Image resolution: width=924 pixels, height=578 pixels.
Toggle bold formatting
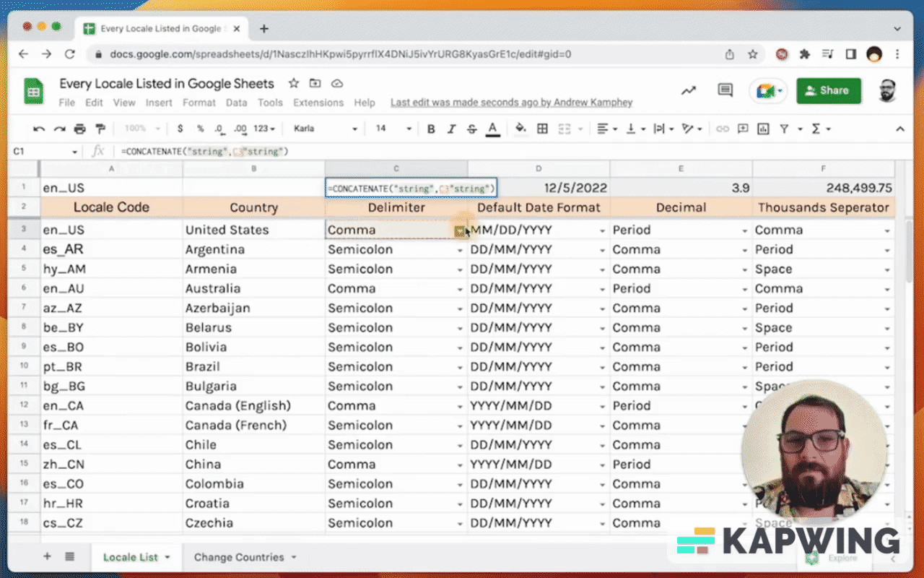click(x=431, y=129)
